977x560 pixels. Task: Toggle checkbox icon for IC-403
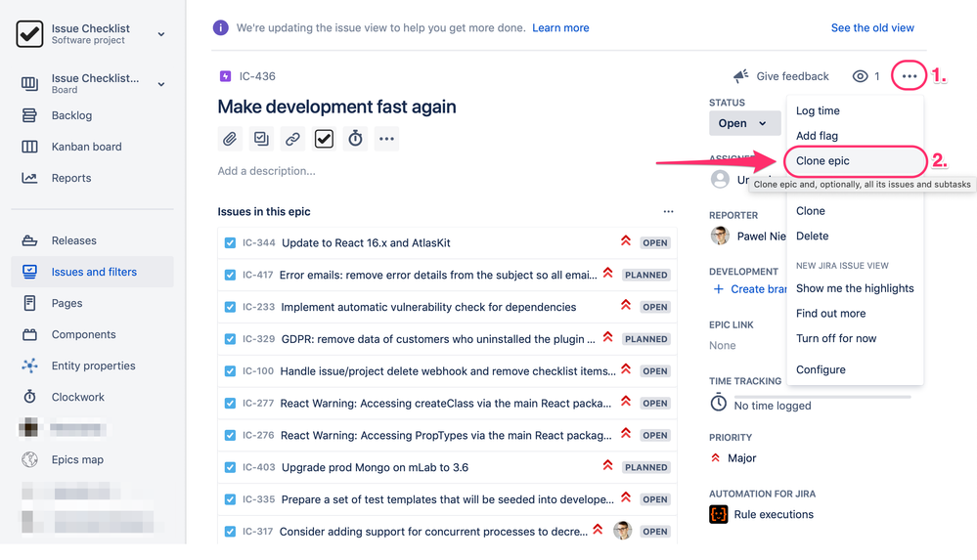[x=230, y=467]
